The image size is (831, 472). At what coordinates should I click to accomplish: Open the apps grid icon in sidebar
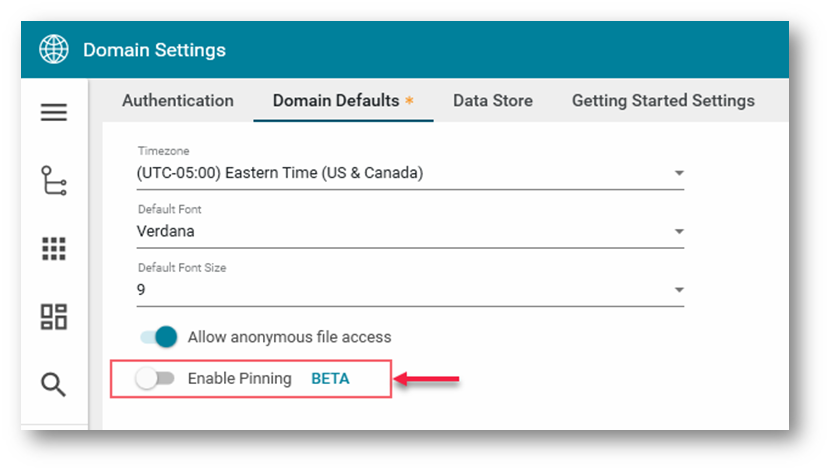tap(54, 249)
